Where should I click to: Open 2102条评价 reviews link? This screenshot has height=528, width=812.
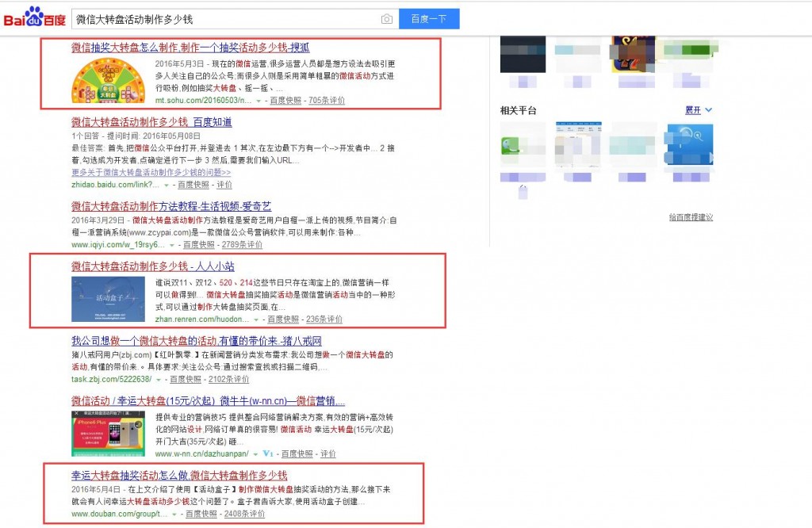tap(228, 380)
